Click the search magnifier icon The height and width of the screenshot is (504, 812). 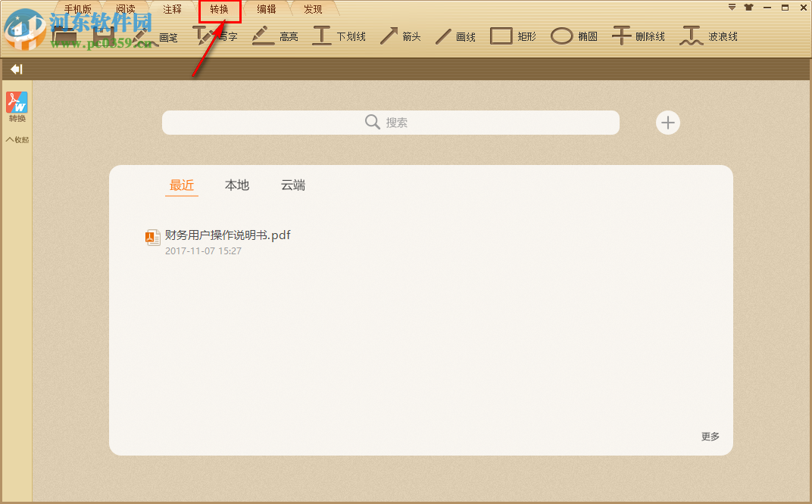pos(372,122)
